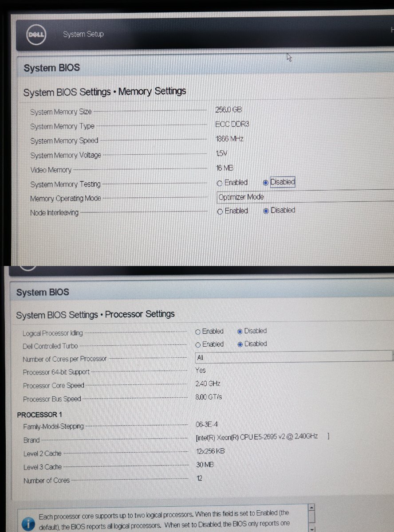Click the Node Interleaving label
The image size is (394, 532).
(54, 213)
